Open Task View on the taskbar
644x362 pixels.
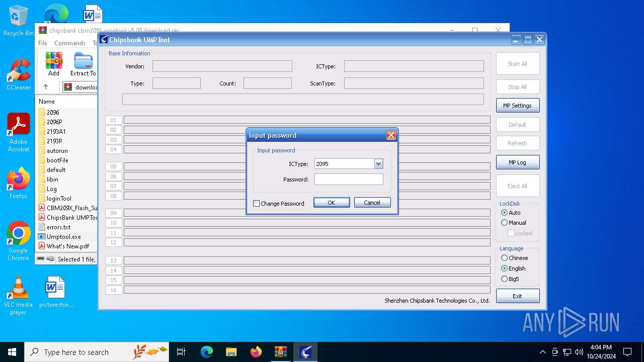point(181,352)
